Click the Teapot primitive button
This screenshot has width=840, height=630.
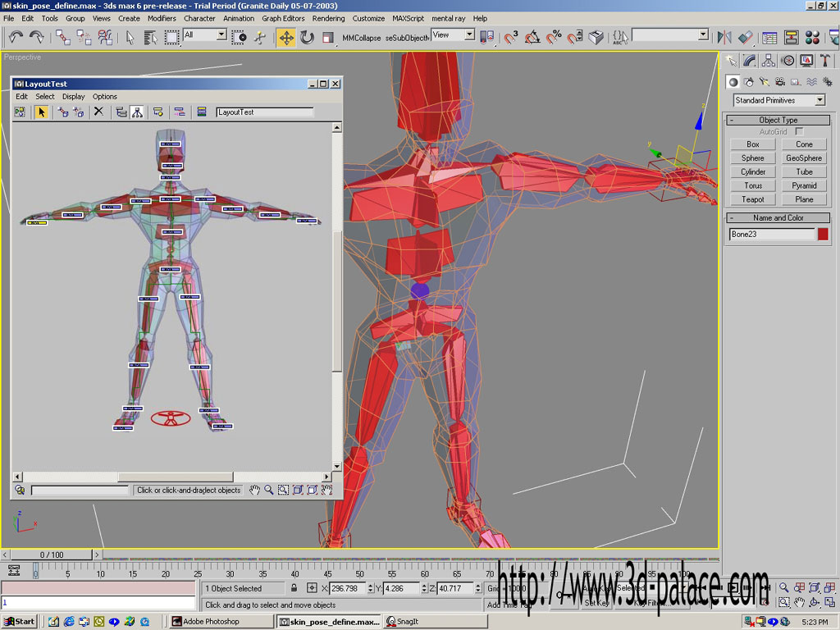[x=753, y=199]
